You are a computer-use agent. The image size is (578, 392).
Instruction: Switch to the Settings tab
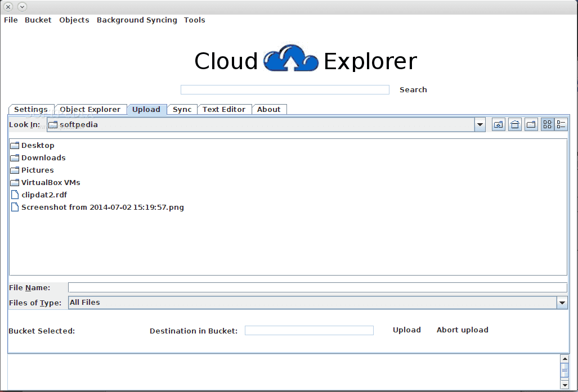coord(31,110)
